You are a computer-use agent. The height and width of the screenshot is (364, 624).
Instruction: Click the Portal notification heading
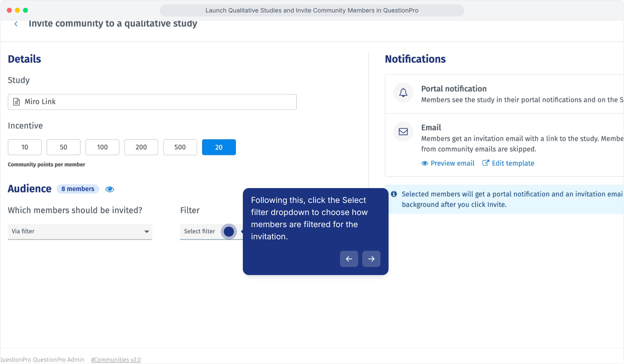[x=454, y=89]
